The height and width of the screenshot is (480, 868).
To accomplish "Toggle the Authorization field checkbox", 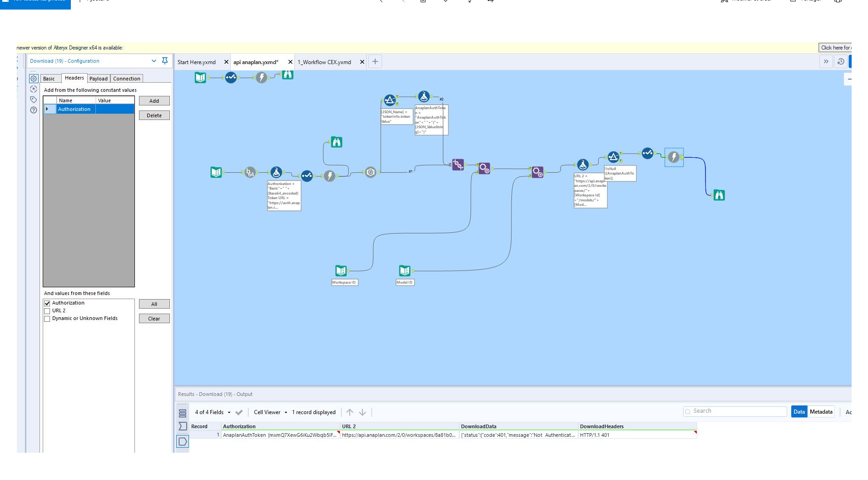I will coord(47,303).
